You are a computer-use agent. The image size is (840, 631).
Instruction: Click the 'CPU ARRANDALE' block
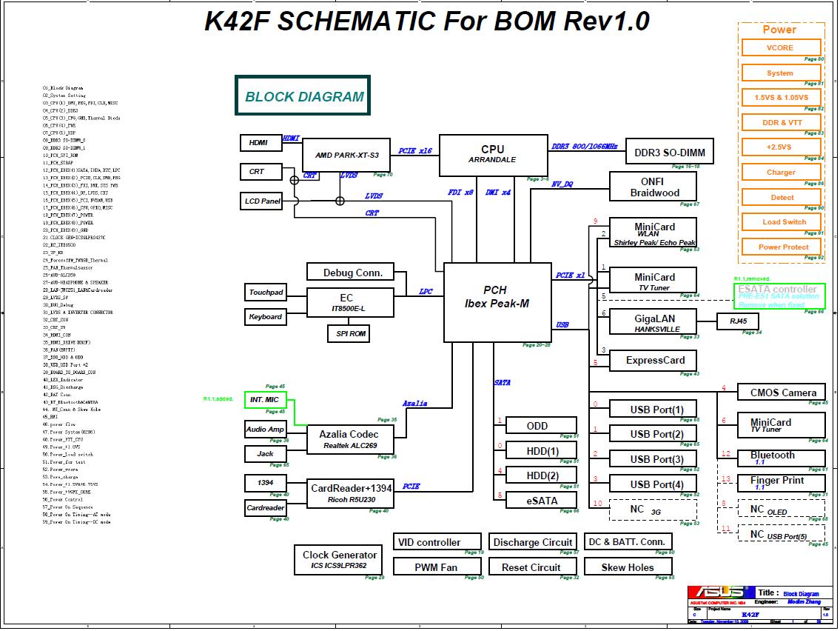[493, 155]
